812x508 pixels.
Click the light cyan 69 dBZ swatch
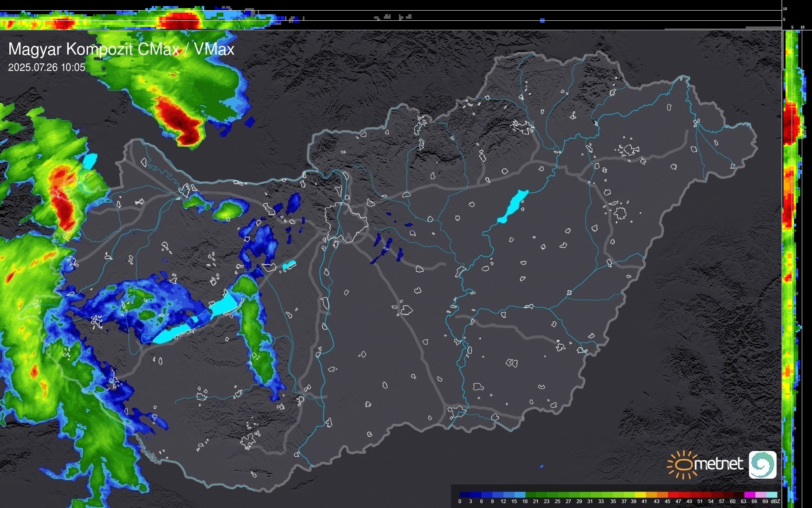(771, 495)
